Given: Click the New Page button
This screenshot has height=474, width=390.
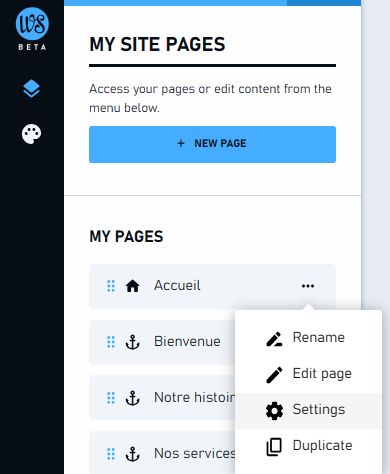Looking at the screenshot, I should coord(212,144).
